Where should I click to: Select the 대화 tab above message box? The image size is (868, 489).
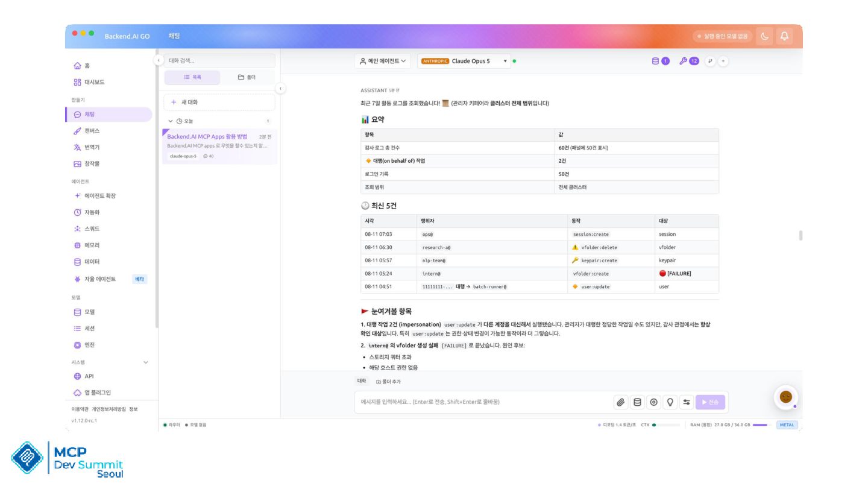point(362,381)
